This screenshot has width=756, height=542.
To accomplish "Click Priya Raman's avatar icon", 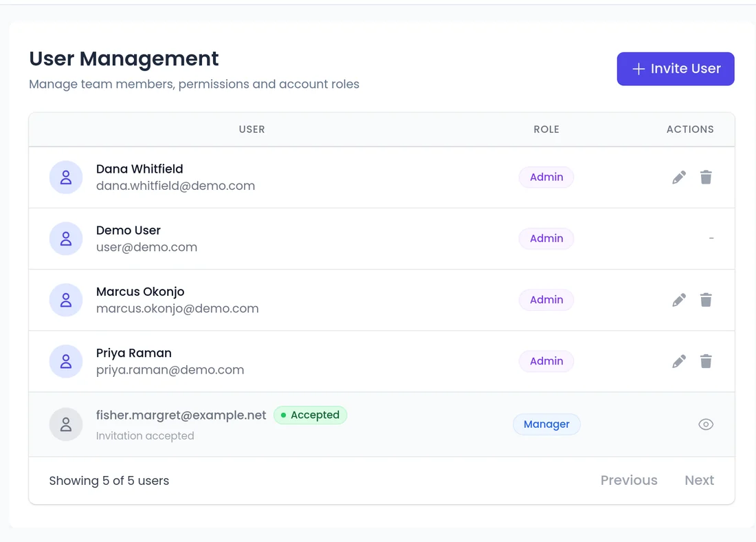I will [66, 361].
